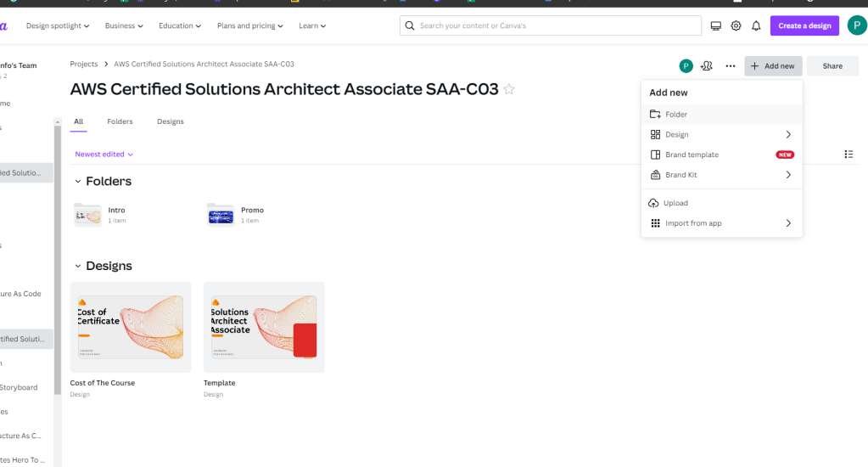Choose Upload in Add new menu
Viewport: 868px width, 467px height.
pyautogui.click(x=721, y=203)
